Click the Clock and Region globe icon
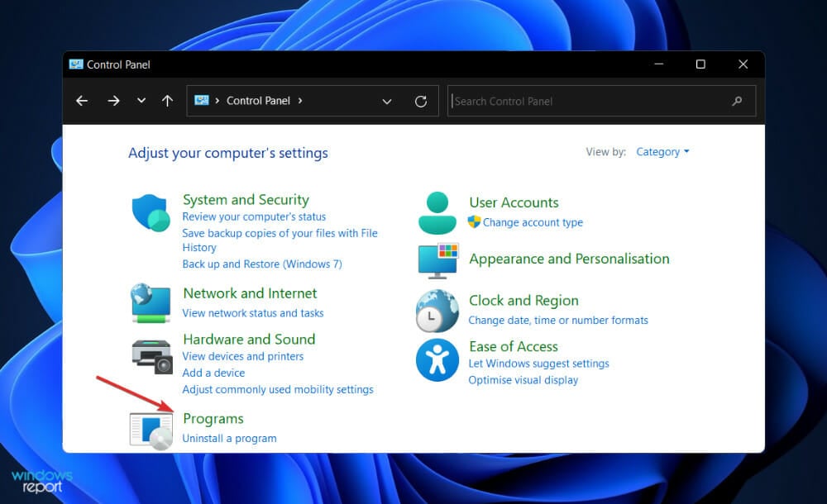Screen dimensions: 827x504 [x=437, y=311]
